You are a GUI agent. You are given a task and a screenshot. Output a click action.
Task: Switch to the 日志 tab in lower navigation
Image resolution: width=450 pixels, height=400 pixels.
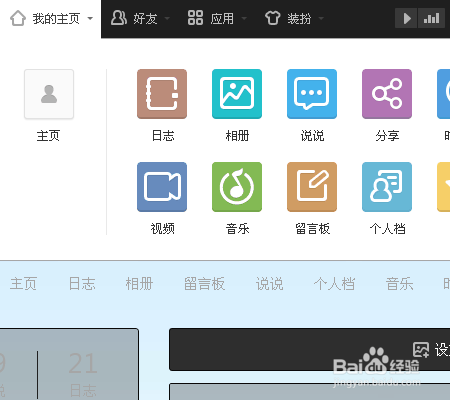pyautogui.click(x=82, y=284)
